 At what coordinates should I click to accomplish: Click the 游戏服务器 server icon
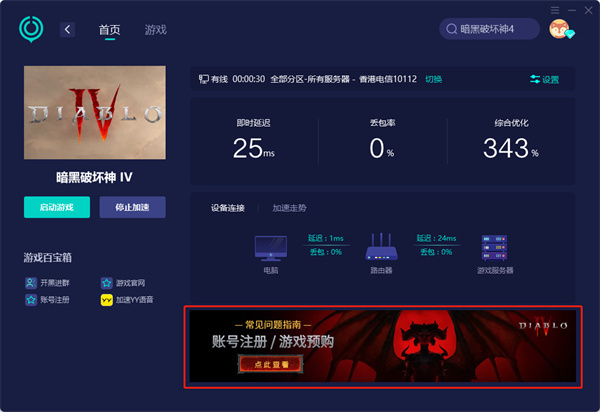[x=494, y=248]
